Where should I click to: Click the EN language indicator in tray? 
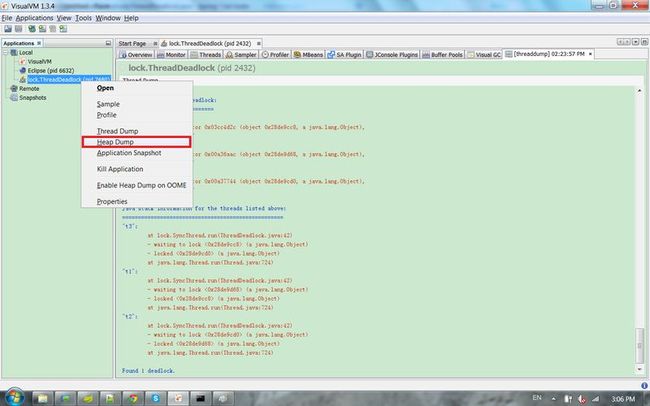[537, 398]
